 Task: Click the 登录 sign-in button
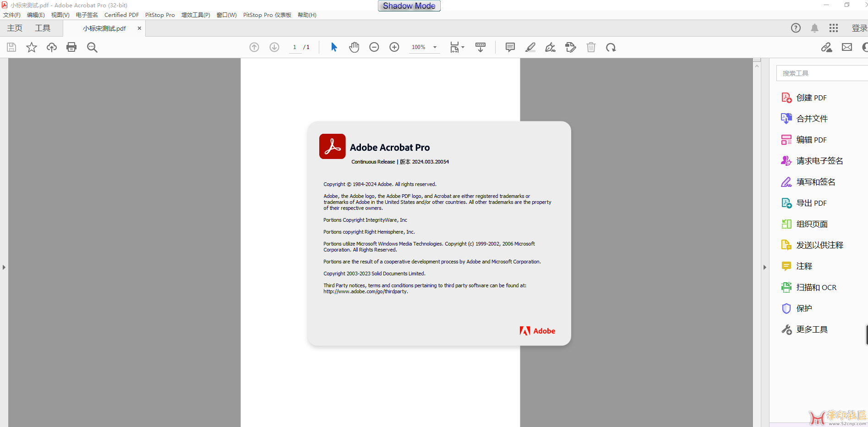click(859, 28)
